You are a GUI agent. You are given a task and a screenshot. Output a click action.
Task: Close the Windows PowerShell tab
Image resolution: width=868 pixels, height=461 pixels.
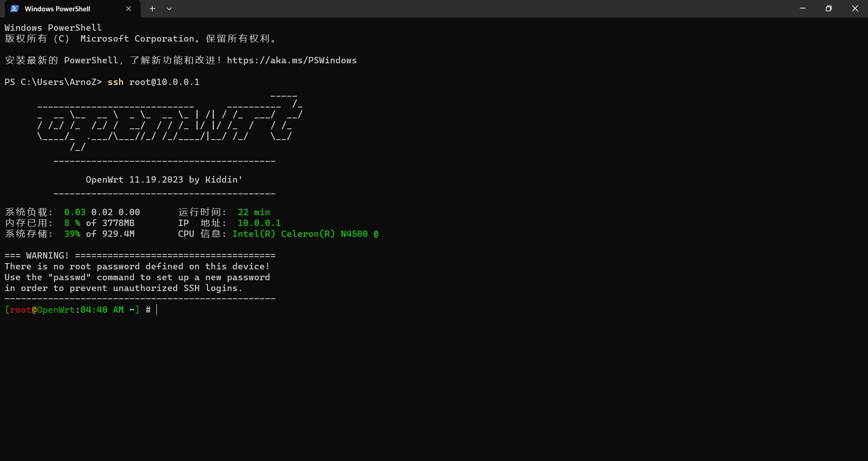128,9
